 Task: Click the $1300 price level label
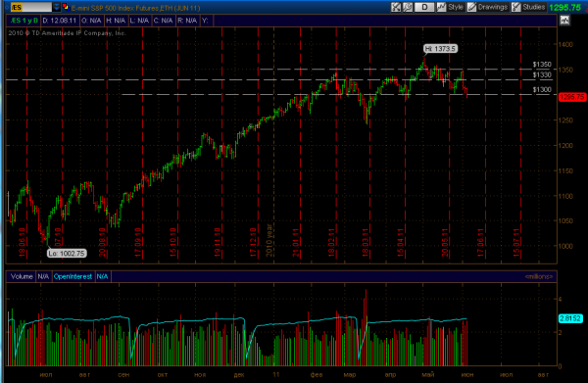tap(542, 89)
